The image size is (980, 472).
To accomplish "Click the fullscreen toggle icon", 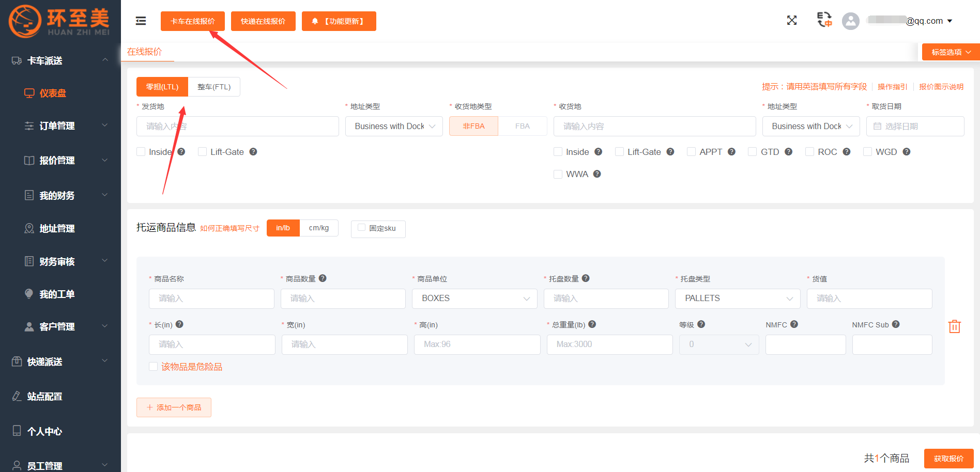I will (791, 20).
